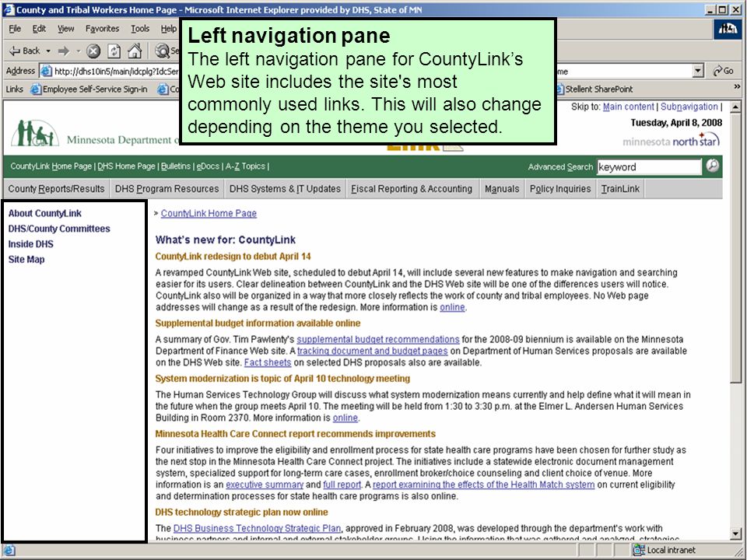Click online link in technology meeting article

[x=345, y=418]
